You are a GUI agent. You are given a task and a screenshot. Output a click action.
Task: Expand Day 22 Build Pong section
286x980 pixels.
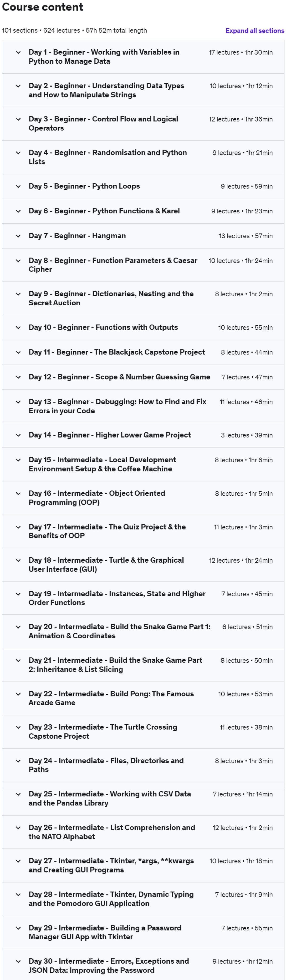111,698
